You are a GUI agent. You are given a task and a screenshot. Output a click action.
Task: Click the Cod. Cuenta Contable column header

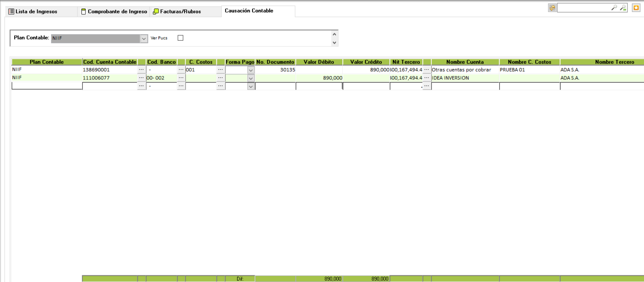pos(110,62)
